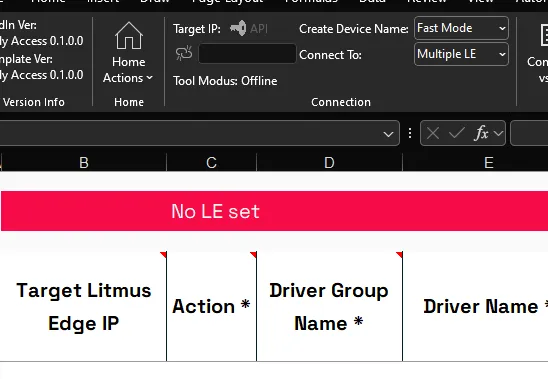Expand the fx function dropdown arrow

[498, 133]
